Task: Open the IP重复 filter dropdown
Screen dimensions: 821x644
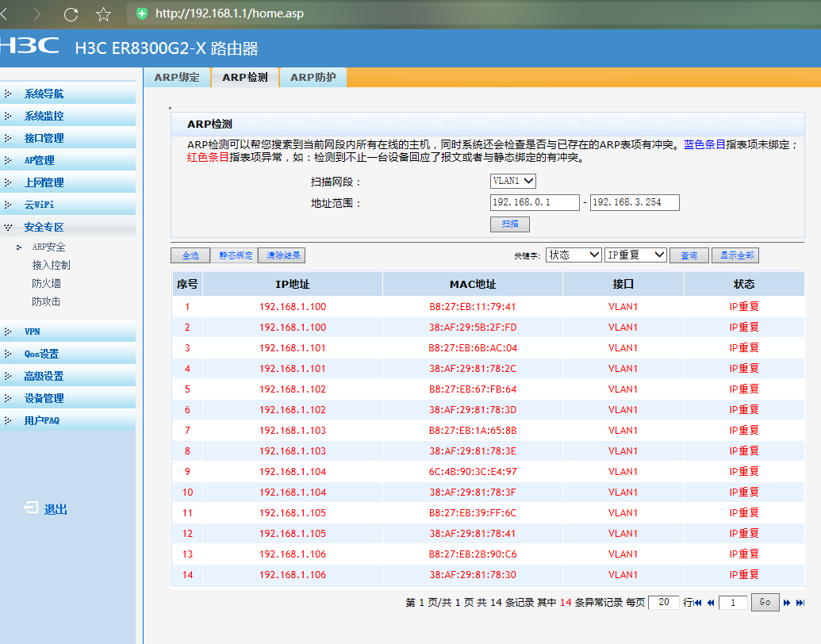Action: [635, 255]
